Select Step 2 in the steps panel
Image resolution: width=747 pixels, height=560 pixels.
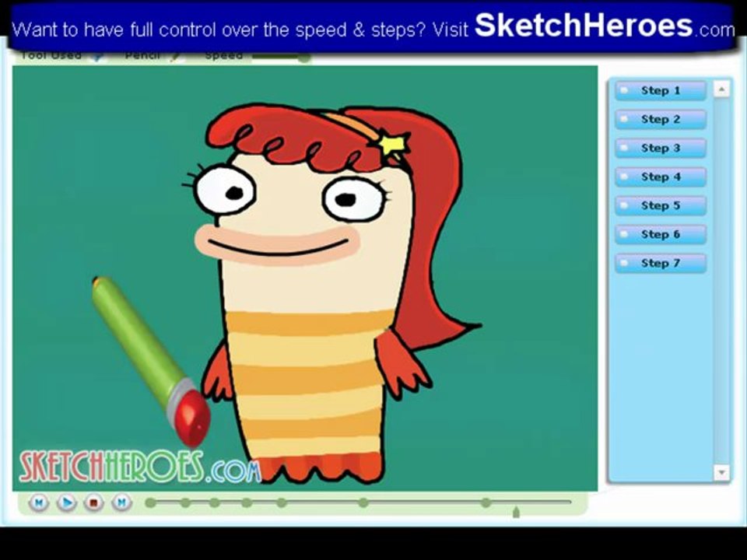661,119
